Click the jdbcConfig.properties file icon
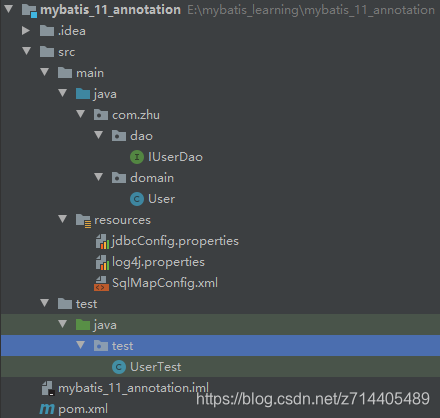The width and height of the screenshot is (440, 418). click(x=102, y=241)
